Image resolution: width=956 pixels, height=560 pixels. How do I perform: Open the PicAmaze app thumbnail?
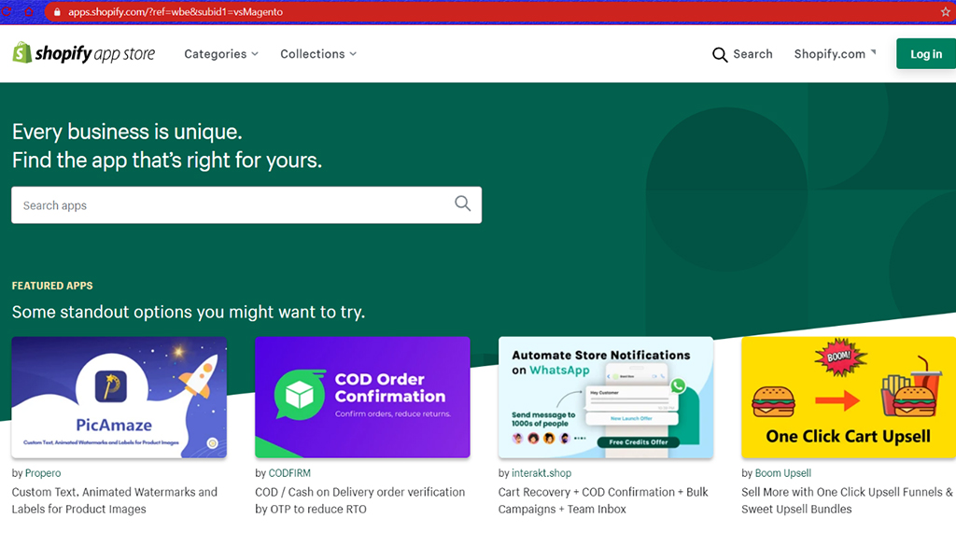[x=119, y=397]
